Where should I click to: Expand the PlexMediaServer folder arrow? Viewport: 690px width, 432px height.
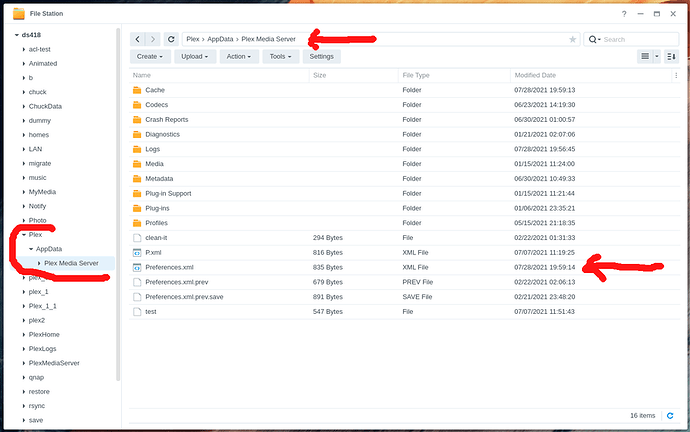[24, 363]
